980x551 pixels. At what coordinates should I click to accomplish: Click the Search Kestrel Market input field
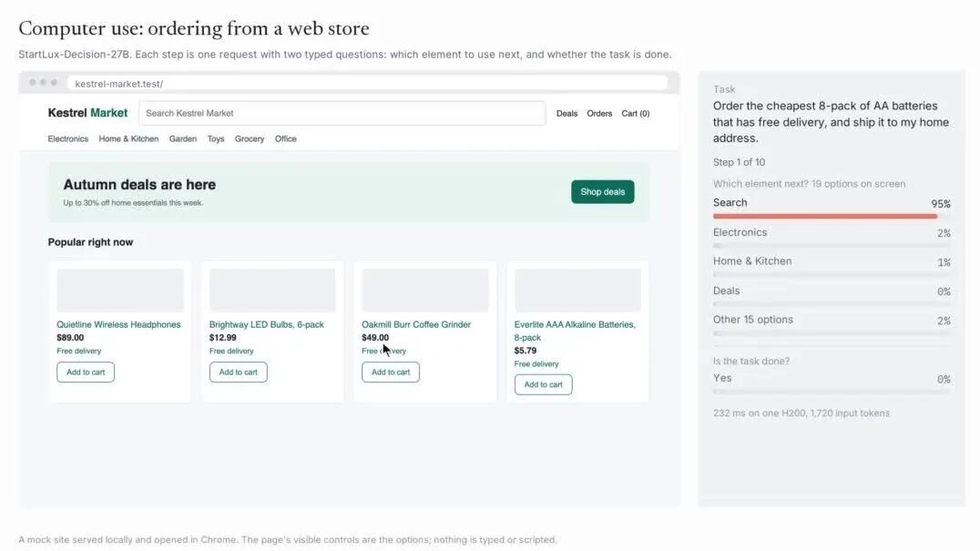coord(342,113)
